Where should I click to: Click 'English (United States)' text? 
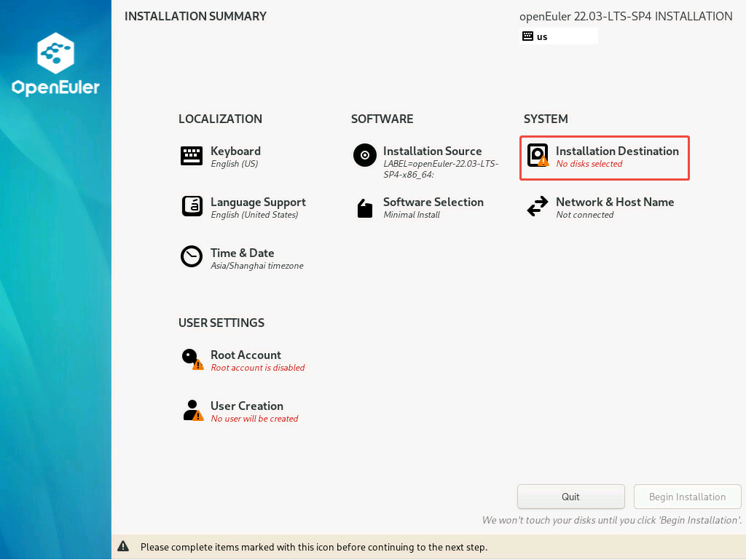click(x=254, y=215)
